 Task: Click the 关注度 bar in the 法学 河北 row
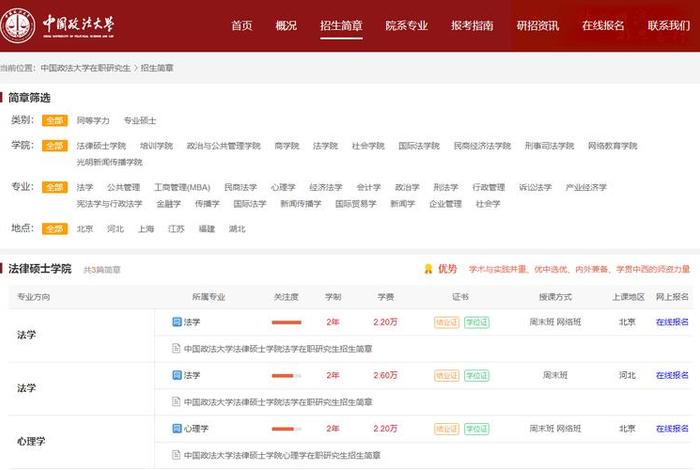pos(287,376)
